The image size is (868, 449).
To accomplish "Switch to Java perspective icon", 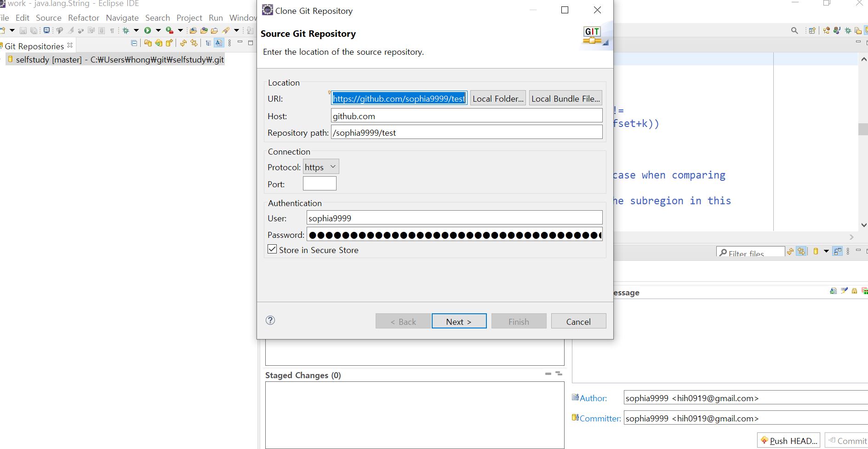I will tap(837, 30).
